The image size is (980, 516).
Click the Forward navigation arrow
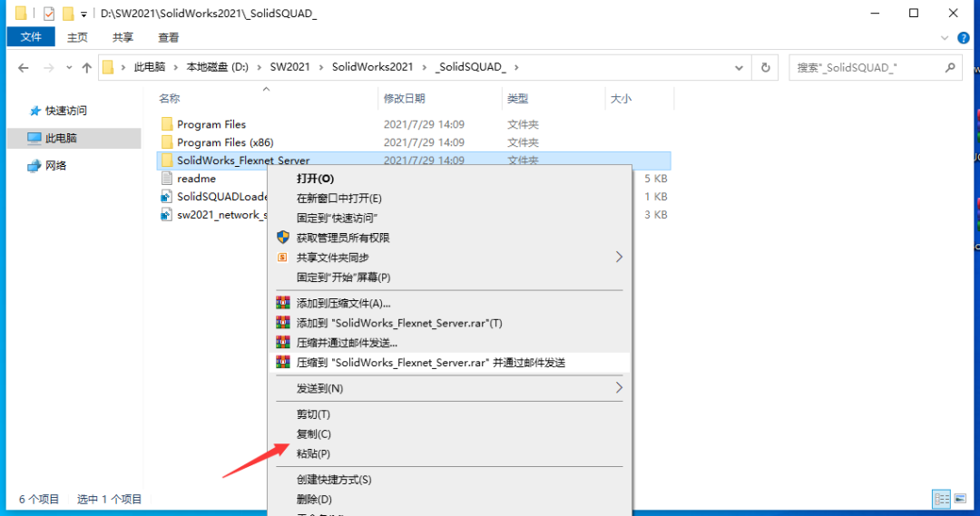(x=49, y=67)
